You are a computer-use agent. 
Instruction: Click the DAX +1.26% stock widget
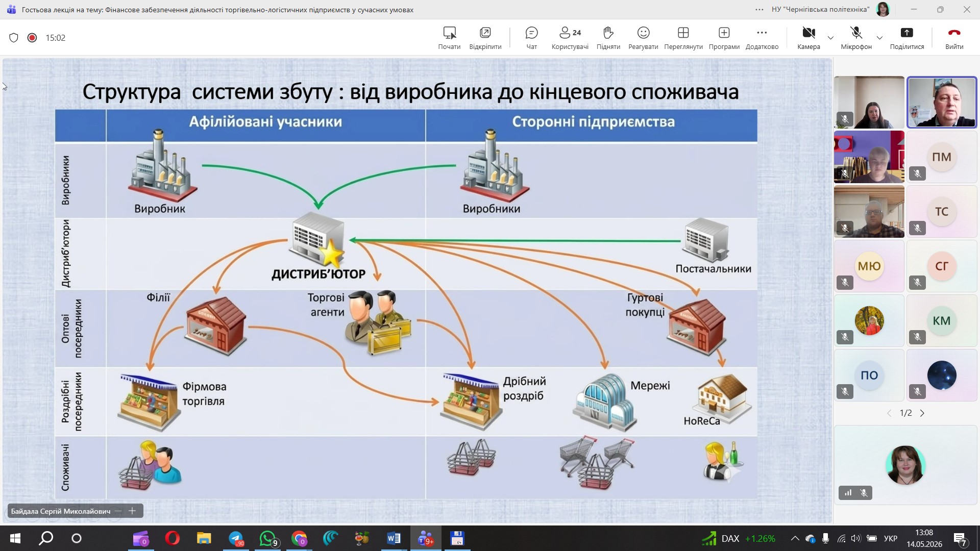pyautogui.click(x=739, y=538)
